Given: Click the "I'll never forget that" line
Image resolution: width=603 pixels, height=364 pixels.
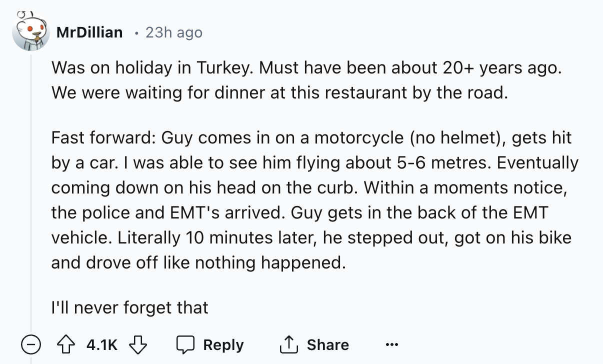Looking at the screenshot, I should pyautogui.click(x=129, y=307).
